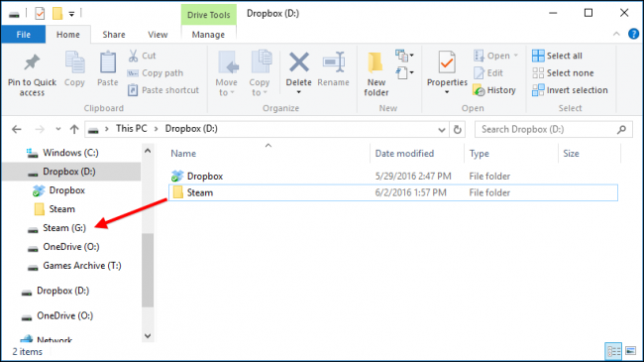Click the Paste clipboard icon
The width and height of the screenshot is (644, 362).
pyautogui.click(x=108, y=63)
